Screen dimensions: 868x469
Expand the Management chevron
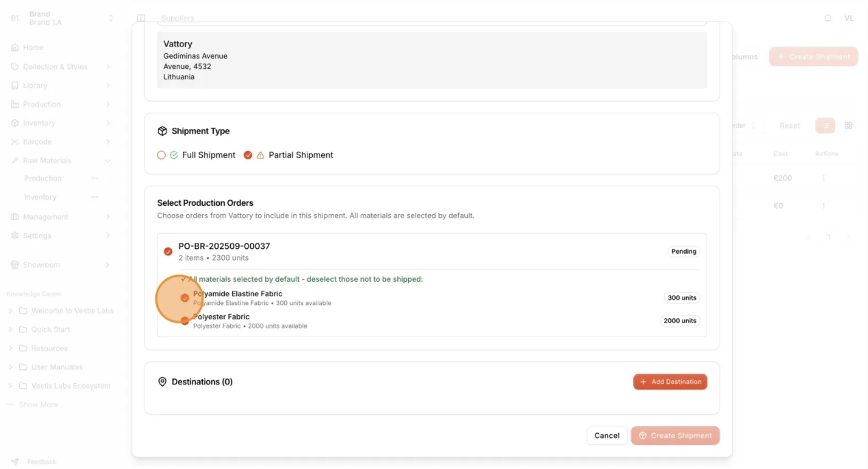pos(108,217)
